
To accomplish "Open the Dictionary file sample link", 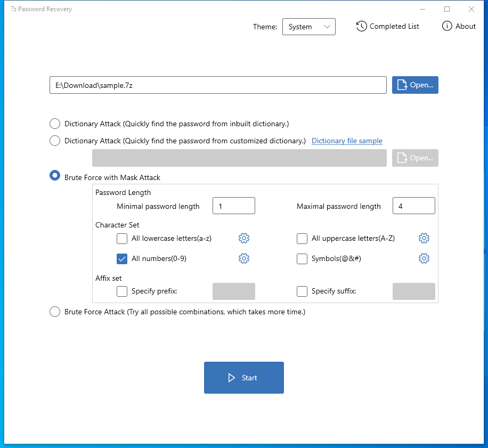I will click(347, 141).
